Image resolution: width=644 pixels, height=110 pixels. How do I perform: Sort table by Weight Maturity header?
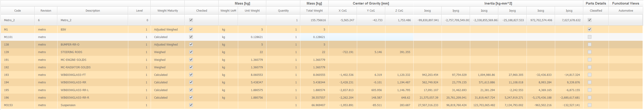point(167,10)
